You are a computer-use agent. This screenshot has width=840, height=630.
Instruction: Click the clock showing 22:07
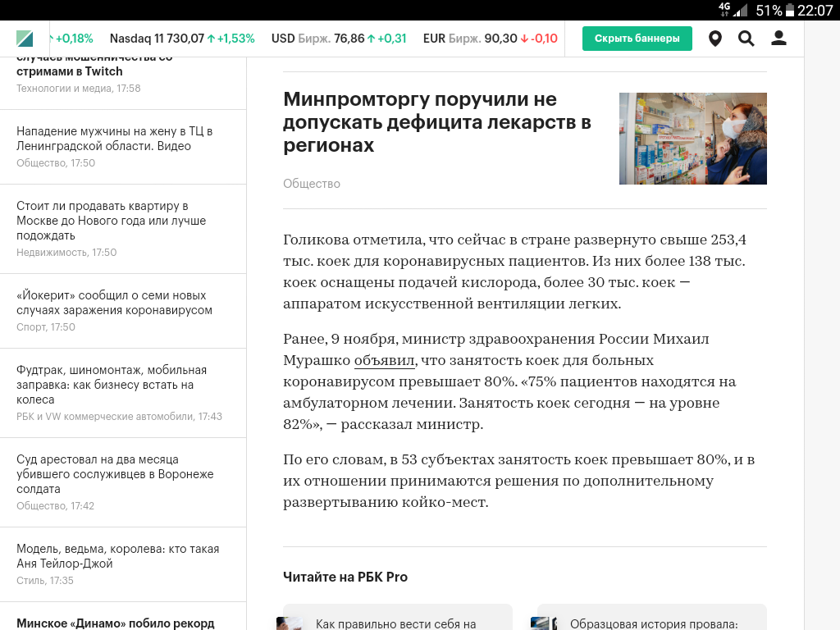click(x=815, y=10)
